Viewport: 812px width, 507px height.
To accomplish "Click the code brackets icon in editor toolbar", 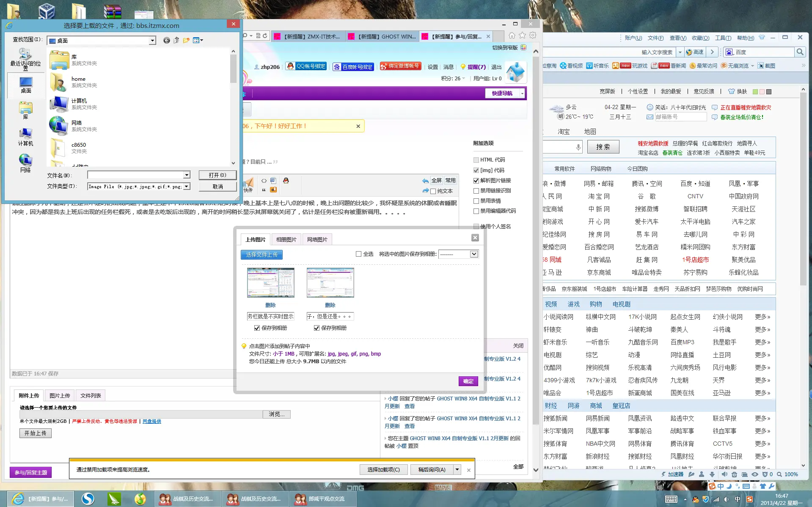I will point(264,181).
